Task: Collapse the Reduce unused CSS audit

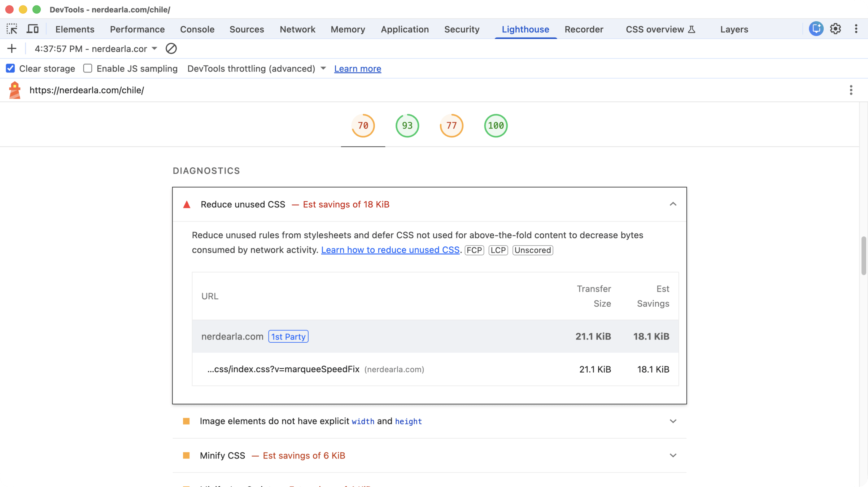Action: [673, 204]
